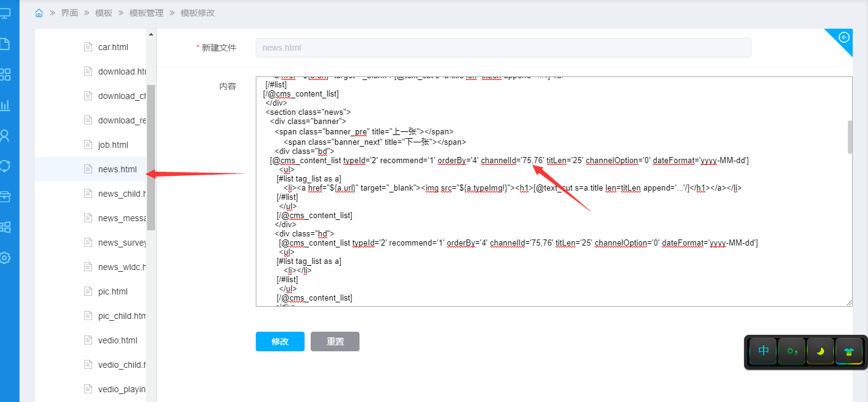Viewport: 868px width, 402px height.
Task: Select the news_messa file entry
Action: click(122, 218)
